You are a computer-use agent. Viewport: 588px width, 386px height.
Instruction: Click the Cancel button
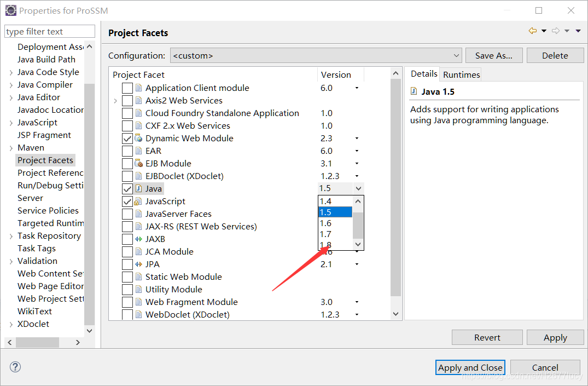(545, 367)
